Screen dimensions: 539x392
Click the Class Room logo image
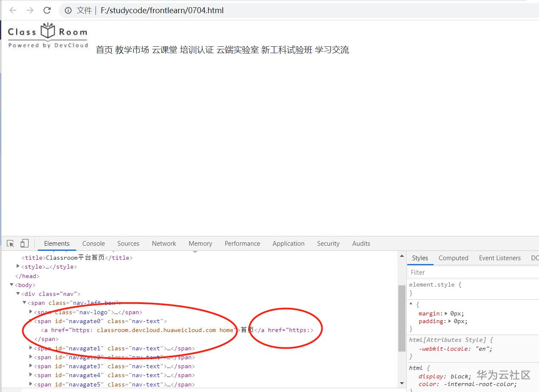48,35
